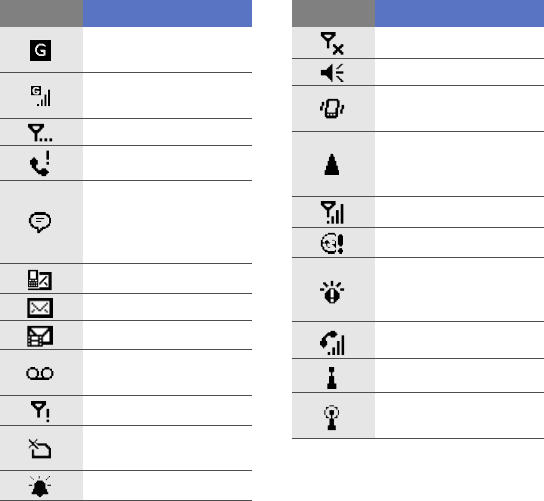This screenshot has width=544, height=501.
Task: Click the voicemail tape icon
Action: 40,373
